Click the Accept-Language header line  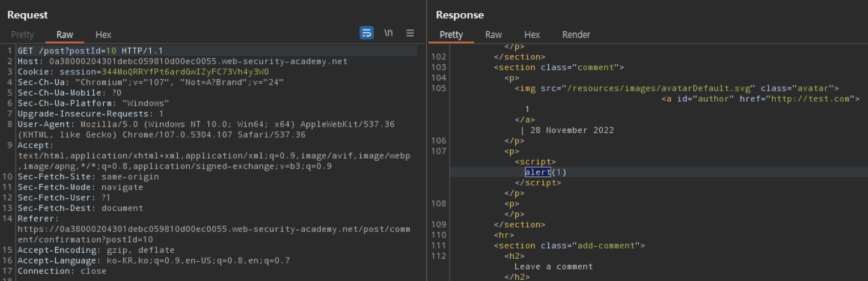point(153,261)
